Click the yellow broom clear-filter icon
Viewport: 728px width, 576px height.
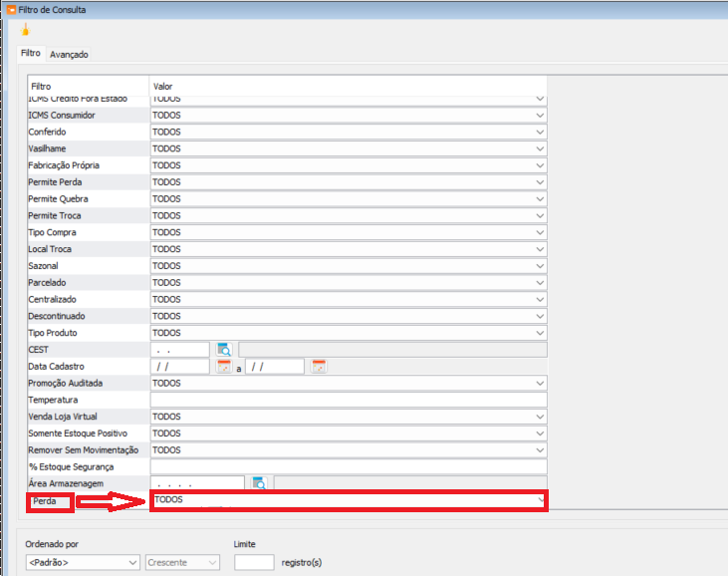[x=25, y=30]
